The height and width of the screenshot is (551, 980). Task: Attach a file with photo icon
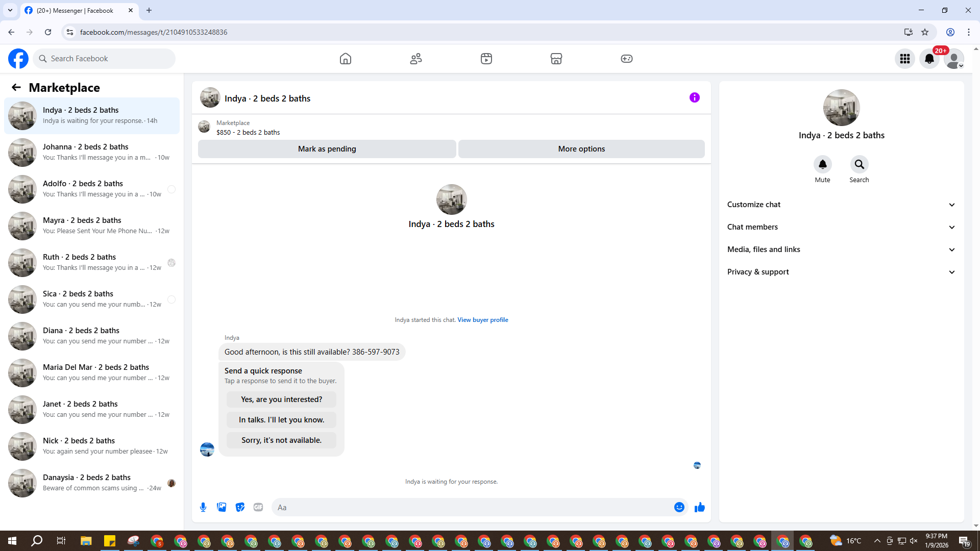222,507
